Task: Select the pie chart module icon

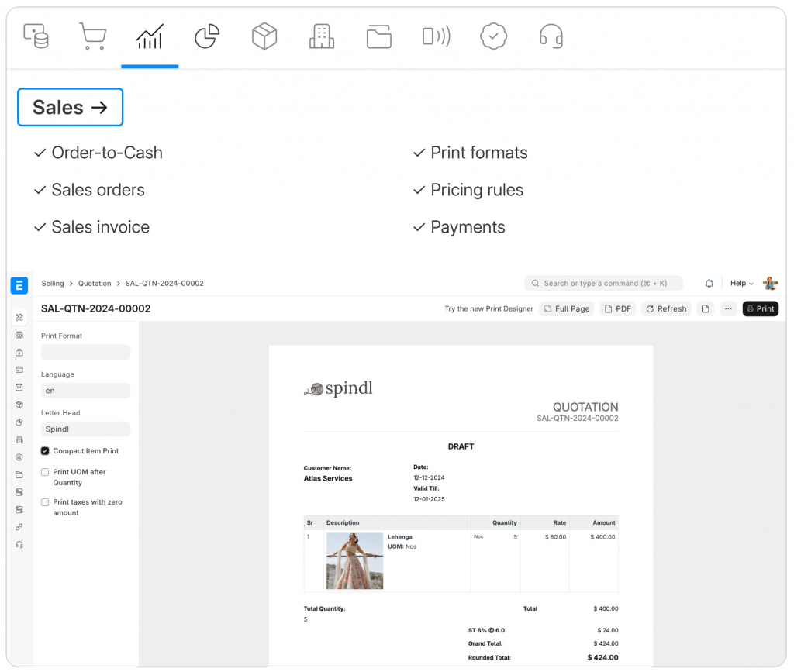Action: [207, 36]
